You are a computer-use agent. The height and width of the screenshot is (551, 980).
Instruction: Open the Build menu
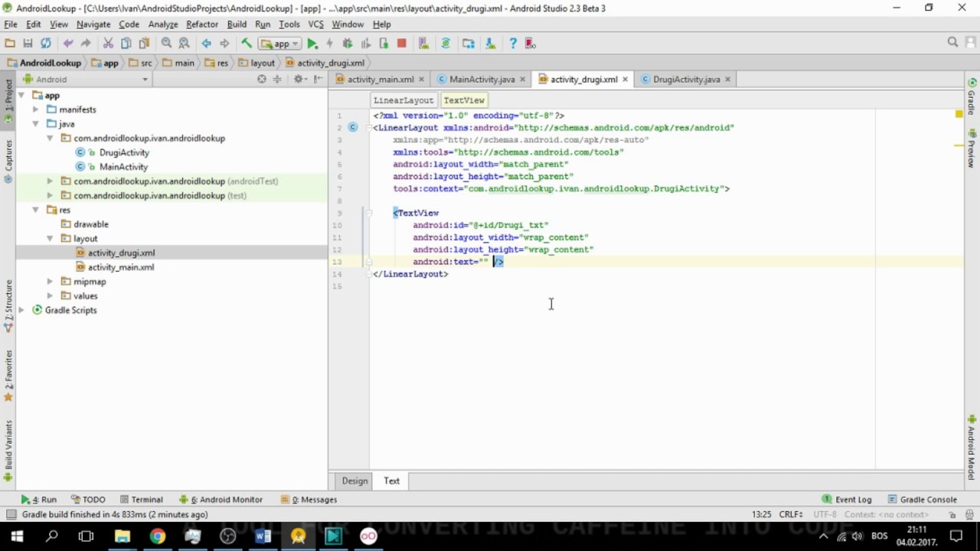click(237, 24)
